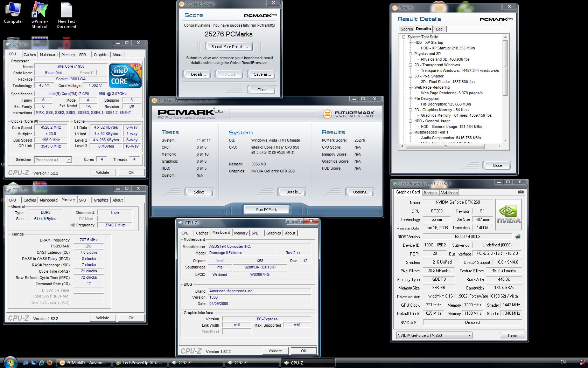
Task: Open the Log tab in Result window
Action: click(x=439, y=29)
